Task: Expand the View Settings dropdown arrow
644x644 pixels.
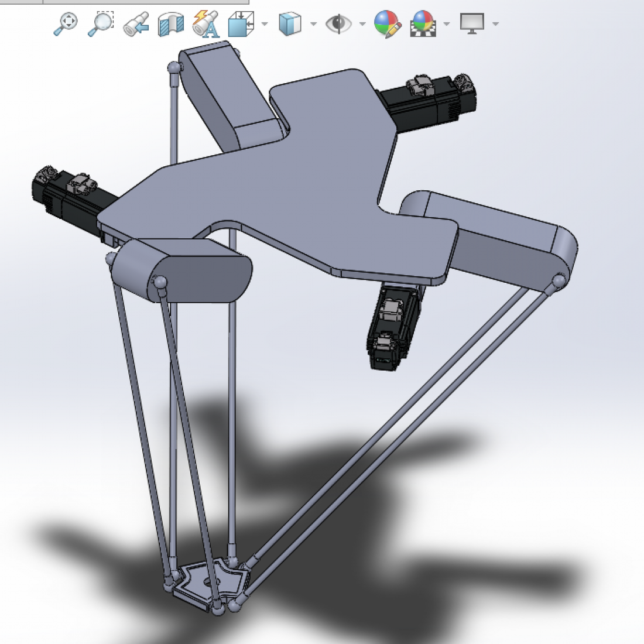Action: (495, 25)
